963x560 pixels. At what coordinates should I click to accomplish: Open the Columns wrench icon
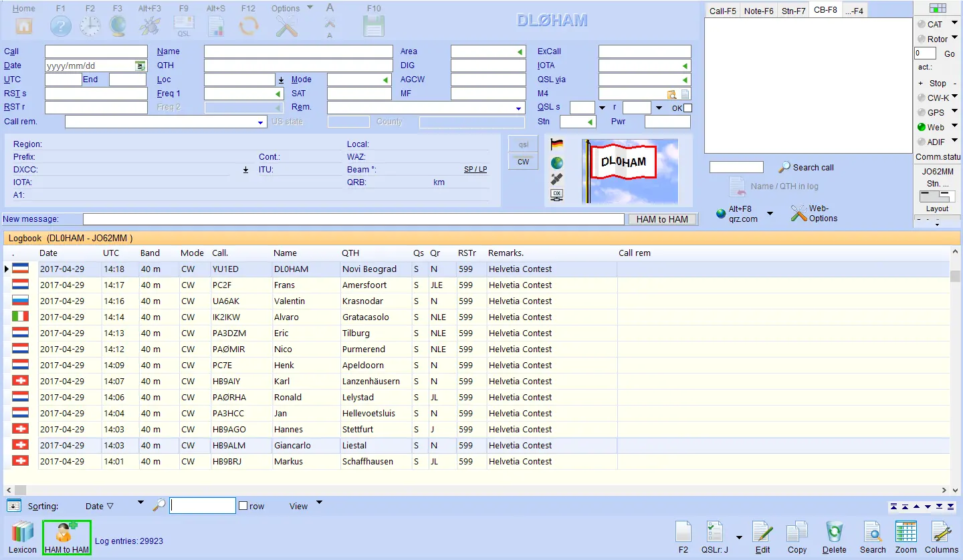(942, 532)
